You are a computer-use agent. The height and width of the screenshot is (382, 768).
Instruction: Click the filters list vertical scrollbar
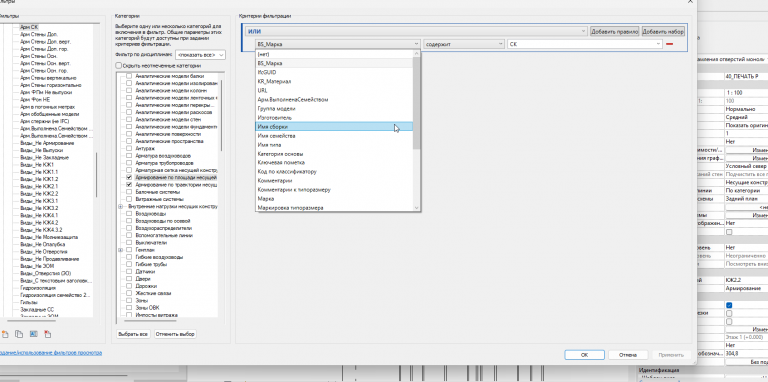click(x=96, y=175)
